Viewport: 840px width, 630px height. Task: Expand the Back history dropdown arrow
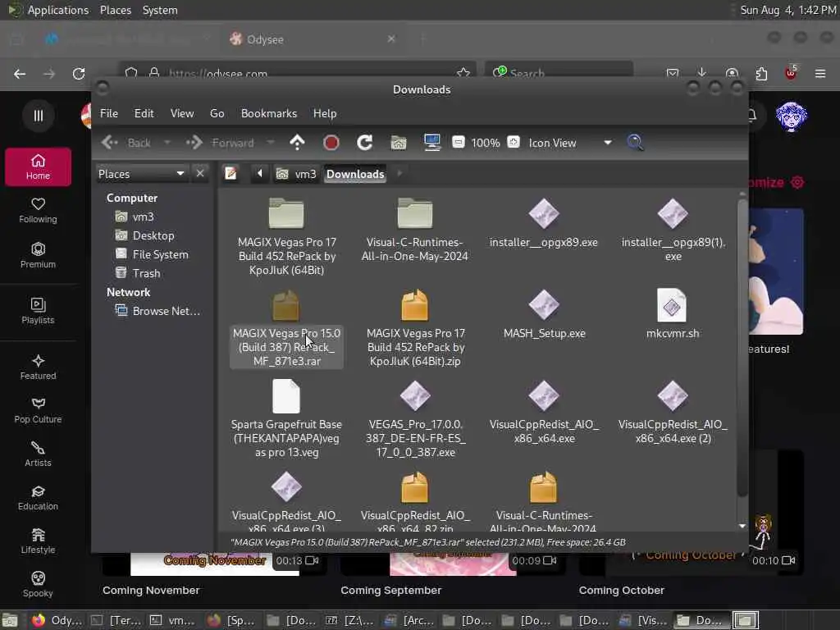(167, 143)
